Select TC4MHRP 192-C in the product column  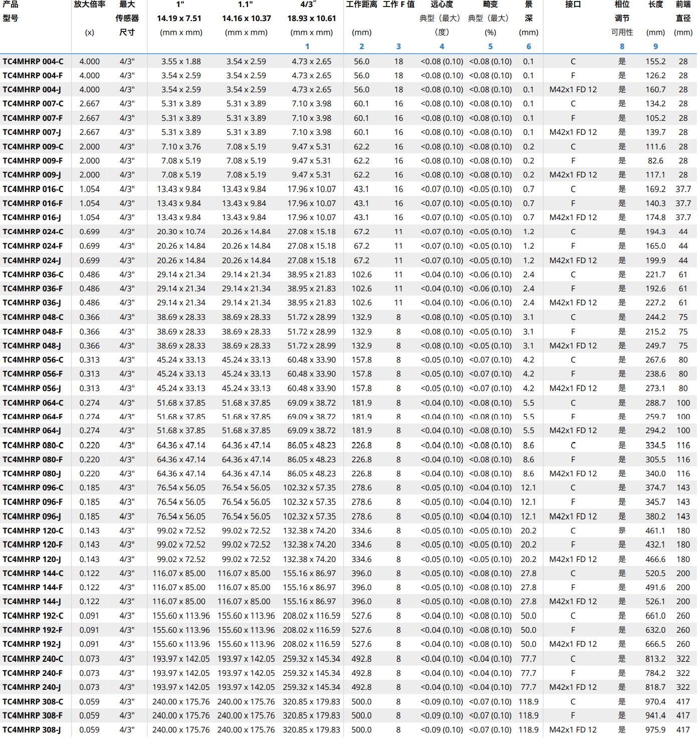33,616
